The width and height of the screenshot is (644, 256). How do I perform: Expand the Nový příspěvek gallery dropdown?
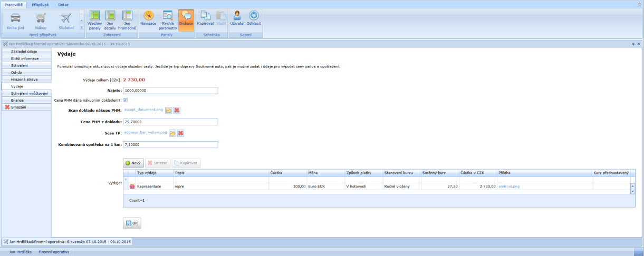pyautogui.click(x=81, y=27)
